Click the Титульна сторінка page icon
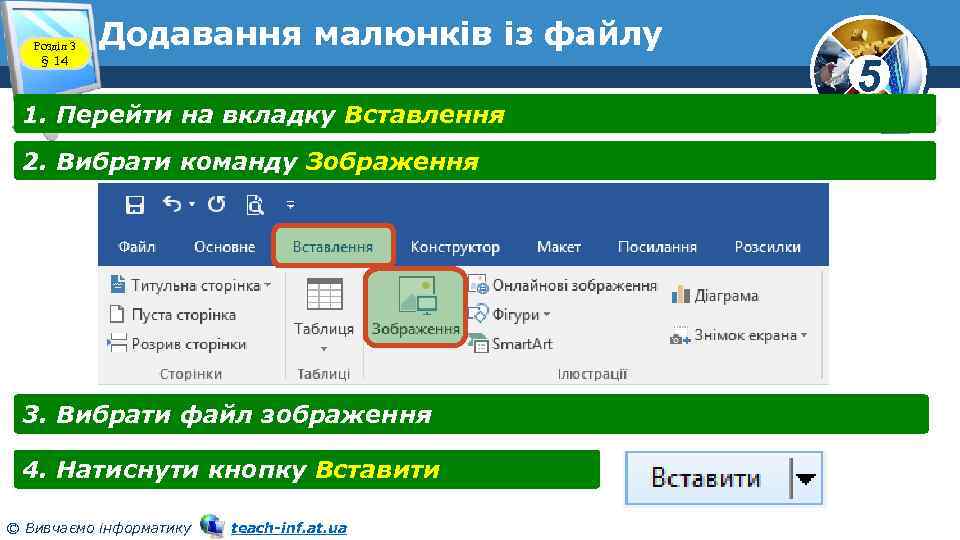Image resolution: width=960 pixels, height=540 pixels. (117, 285)
